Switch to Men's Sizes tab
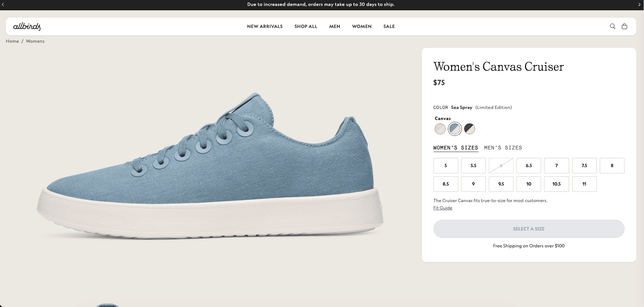This screenshot has height=307, width=644. pyautogui.click(x=503, y=148)
